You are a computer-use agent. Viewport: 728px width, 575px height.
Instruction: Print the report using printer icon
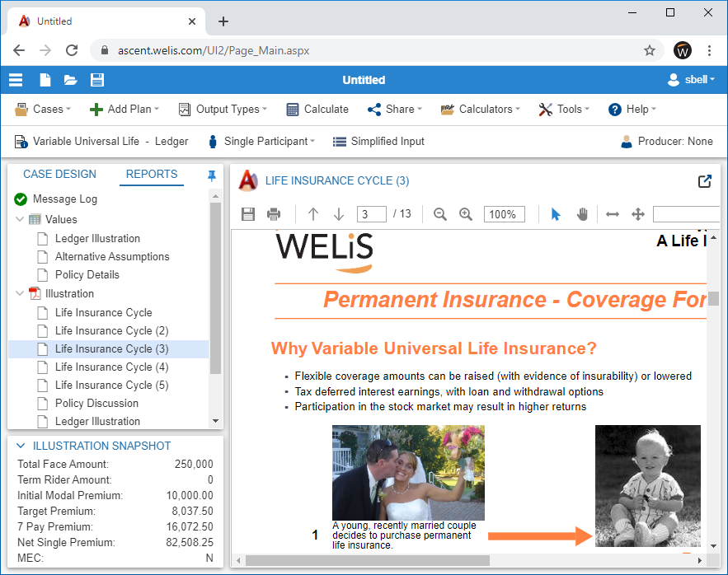[x=274, y=214]
